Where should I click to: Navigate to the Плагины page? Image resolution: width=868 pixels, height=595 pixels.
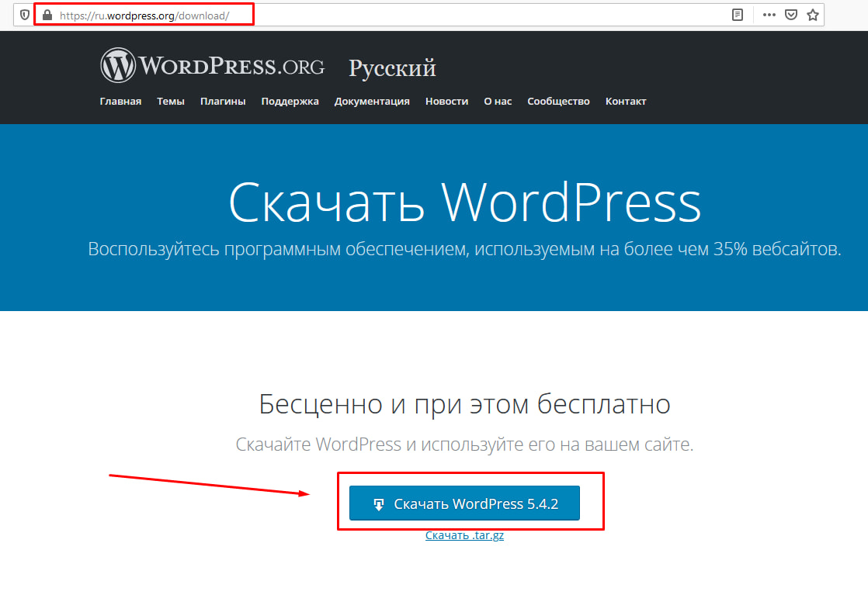coord(223,101)
